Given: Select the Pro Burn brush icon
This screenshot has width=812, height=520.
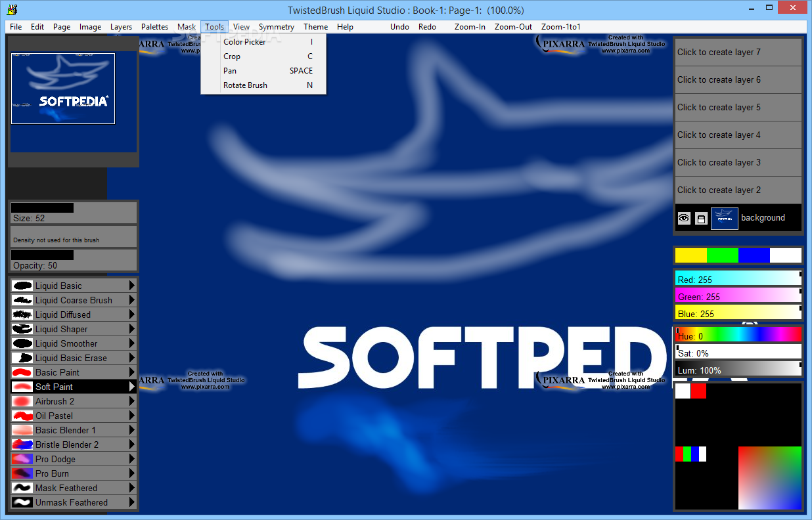Looking at the screenshot, I should (22, 473).
